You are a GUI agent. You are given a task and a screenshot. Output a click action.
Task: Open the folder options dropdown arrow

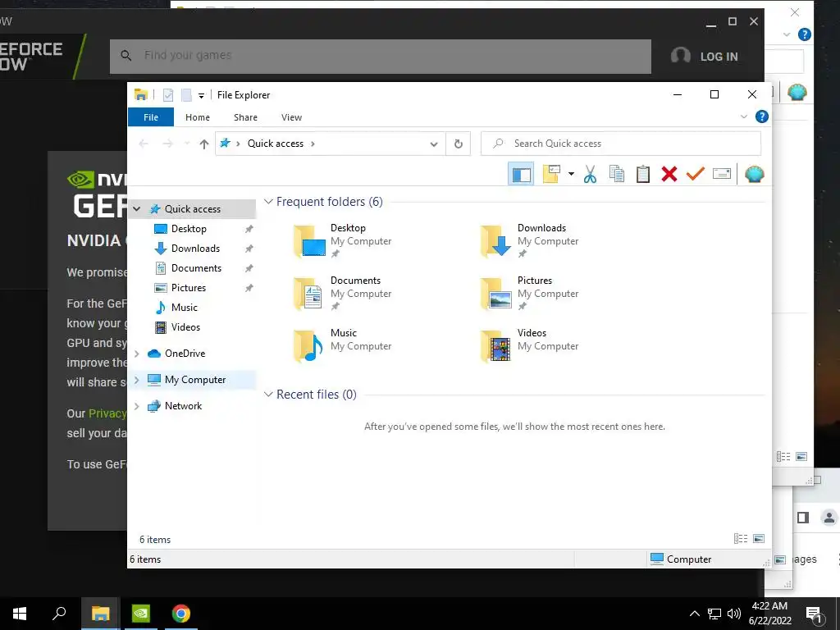(571, 174)
